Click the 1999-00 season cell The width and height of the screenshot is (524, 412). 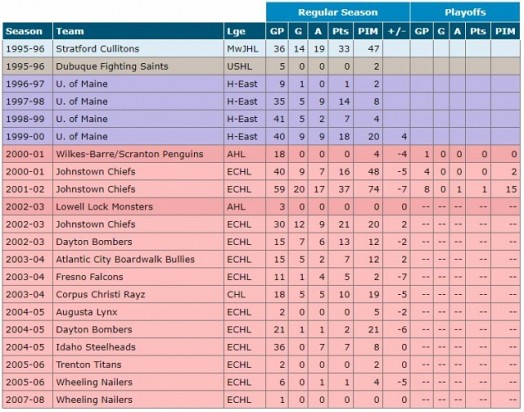(27, 137)
